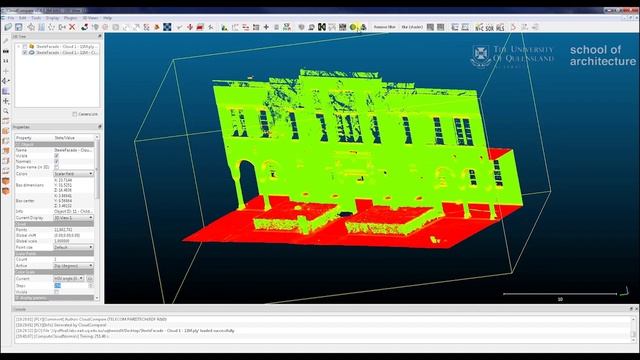This screenshot has width=640, height=360.
Task: Open the Edit menu
Action: (x=22, y=18)
